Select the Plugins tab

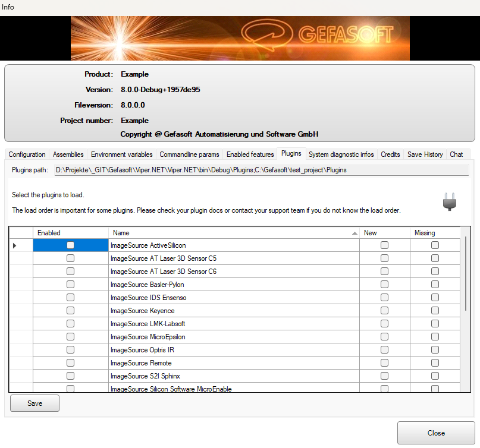(291, 153)
